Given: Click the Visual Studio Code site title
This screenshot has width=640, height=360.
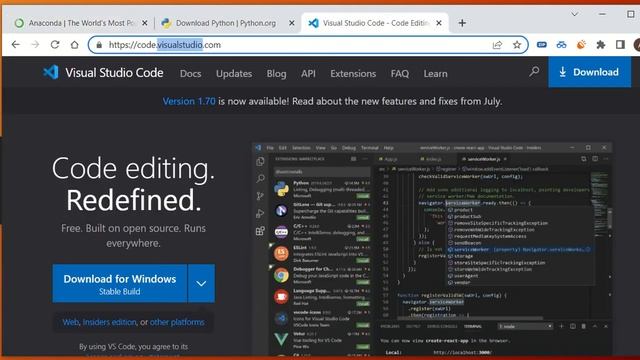Looking at the screenshot, I should pyautogui.click(x=114, y=73).
